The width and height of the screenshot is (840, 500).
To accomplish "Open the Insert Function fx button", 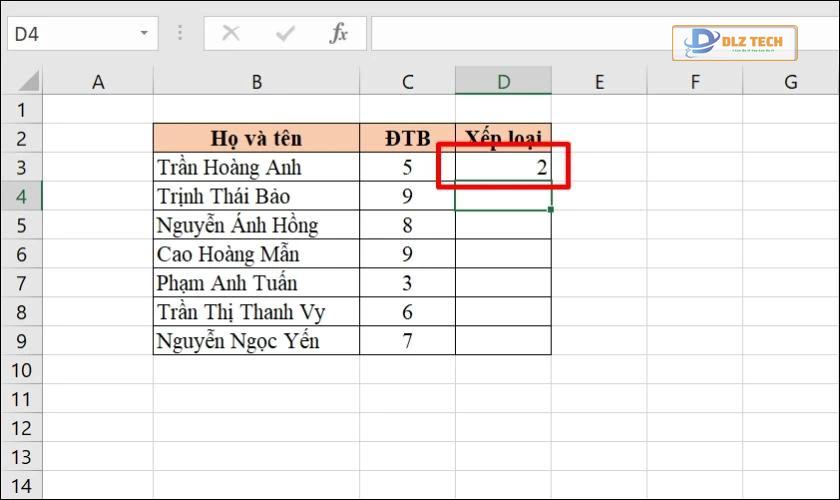I will (339, 33).
